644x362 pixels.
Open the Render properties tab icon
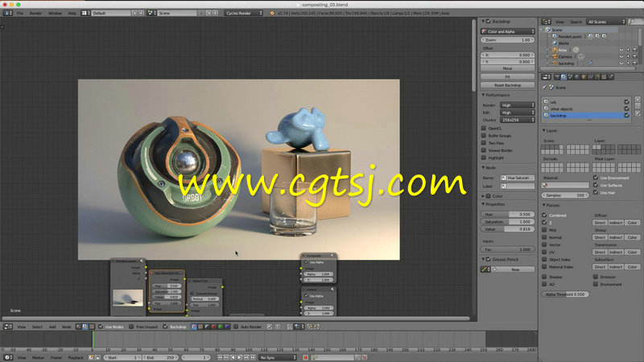(556, 76)
